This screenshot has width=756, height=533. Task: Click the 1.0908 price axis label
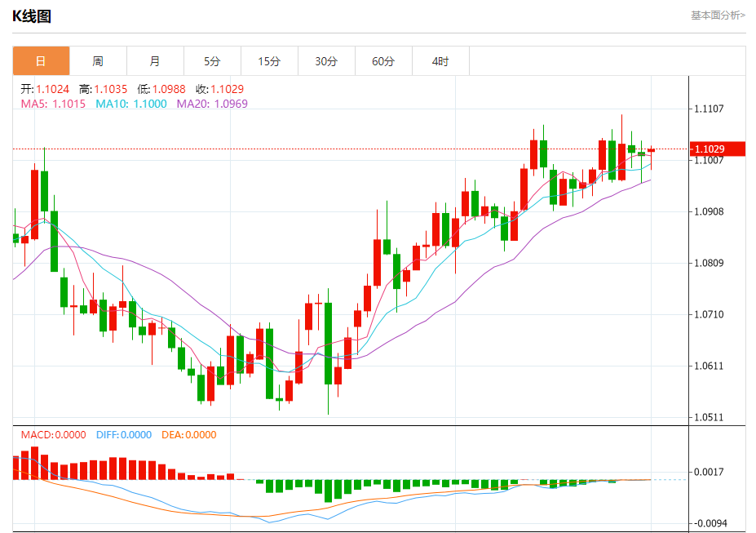coord(709,211)
